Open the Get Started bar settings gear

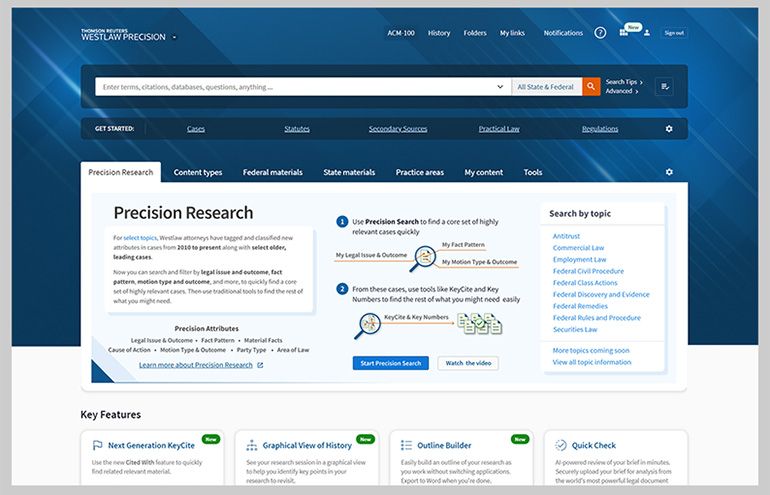669,129
